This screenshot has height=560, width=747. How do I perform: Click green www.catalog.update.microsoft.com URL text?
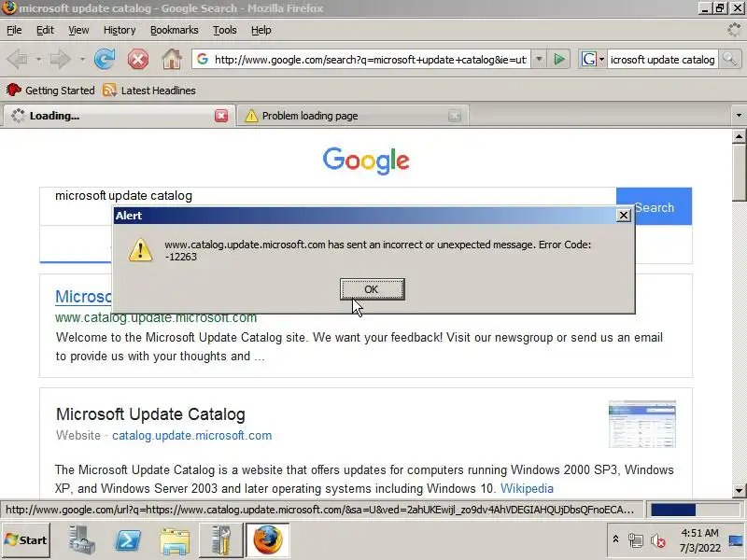point(156,317)
